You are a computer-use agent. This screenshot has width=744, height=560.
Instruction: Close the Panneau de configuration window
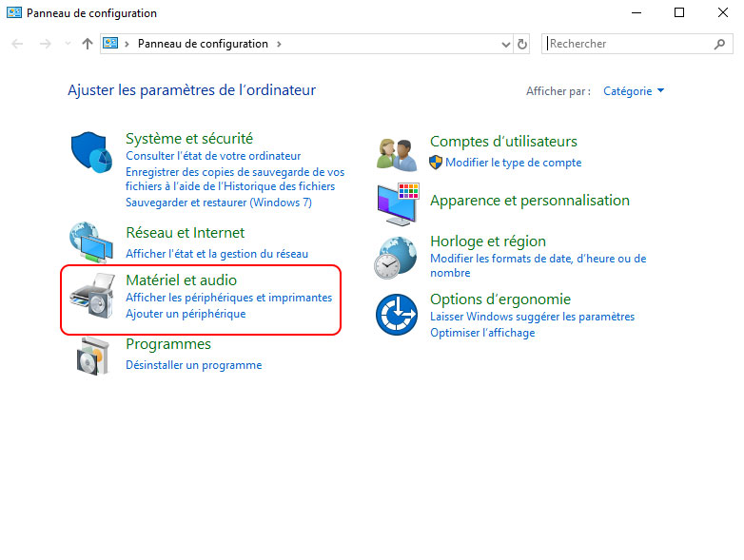(x=723, y=12)
